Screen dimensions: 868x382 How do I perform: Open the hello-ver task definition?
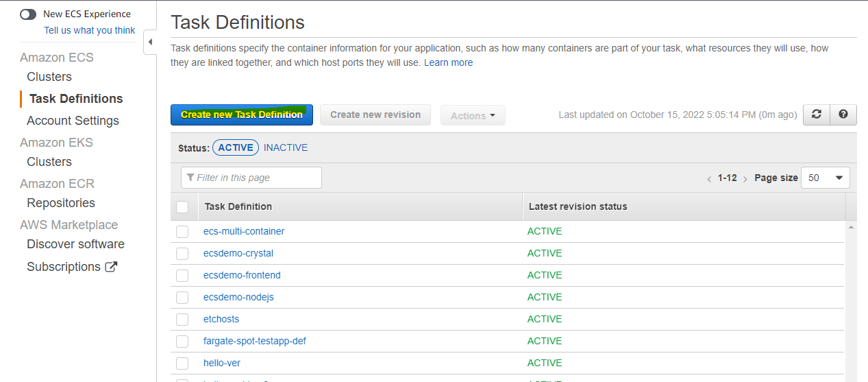click(222, 363)
